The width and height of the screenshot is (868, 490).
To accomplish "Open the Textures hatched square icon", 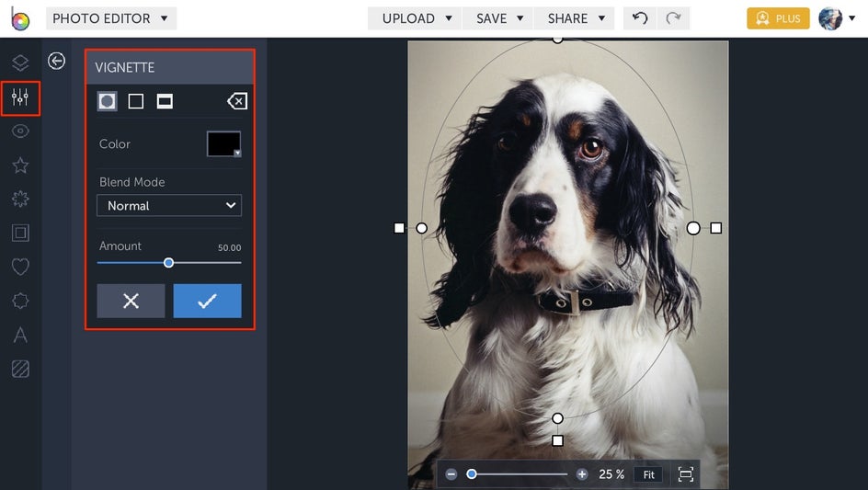I will click(20, 369).
